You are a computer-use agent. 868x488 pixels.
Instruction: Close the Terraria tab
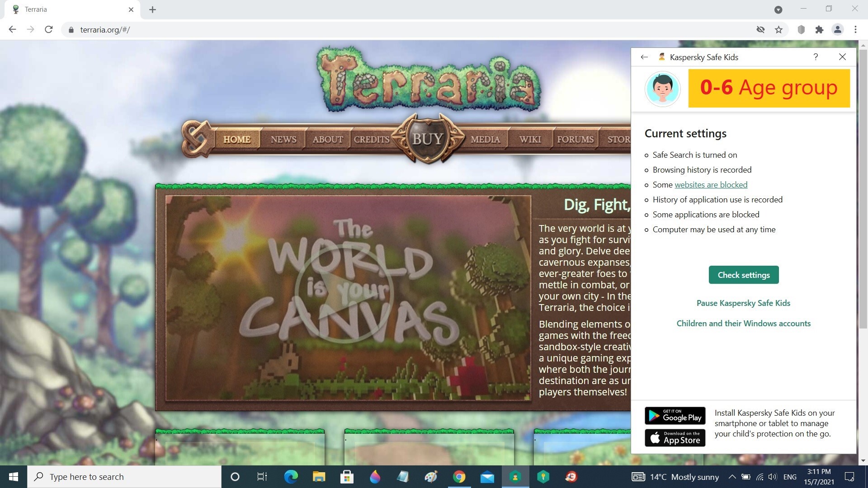point(131,9)
